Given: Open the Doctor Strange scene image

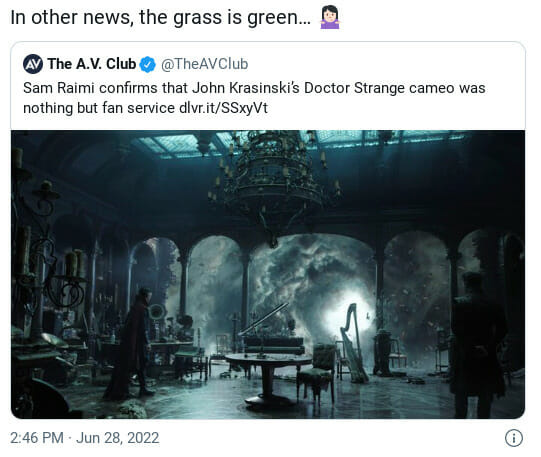Looking at the screenshot, I should point(268,274).
